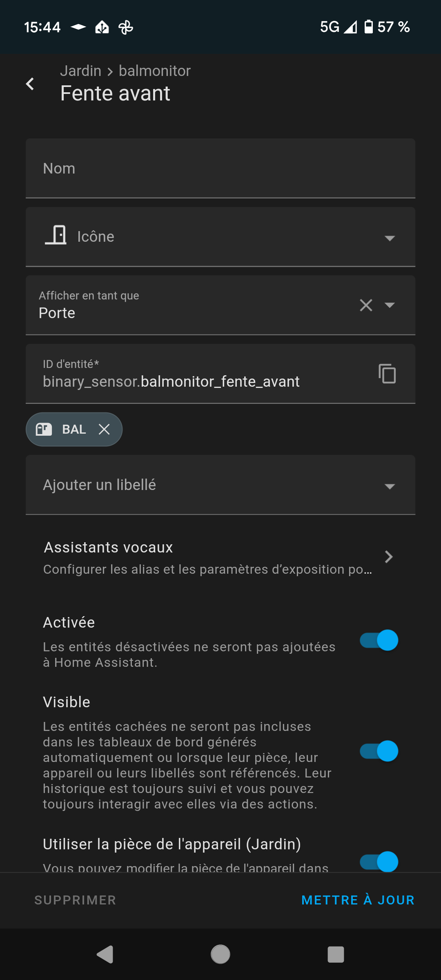The image size is (441, 980).
Task: Toggle the Activée switch off
Action: pos(379,640)
